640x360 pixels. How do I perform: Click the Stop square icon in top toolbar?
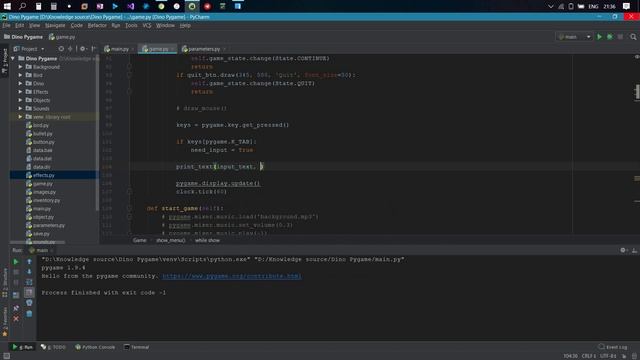620,37
